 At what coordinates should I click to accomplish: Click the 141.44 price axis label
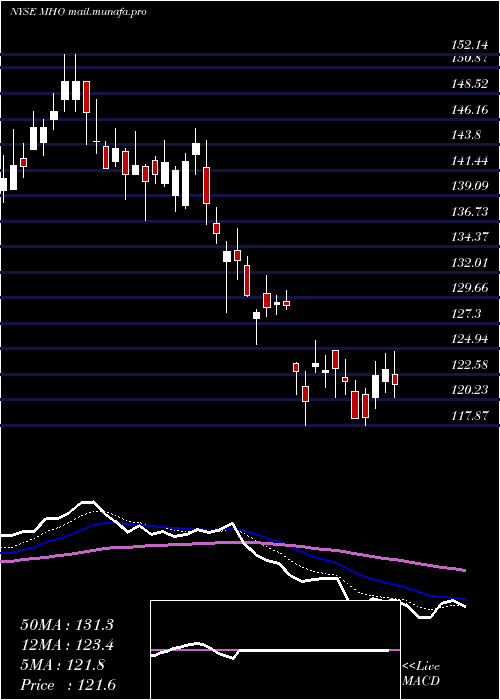470,160
